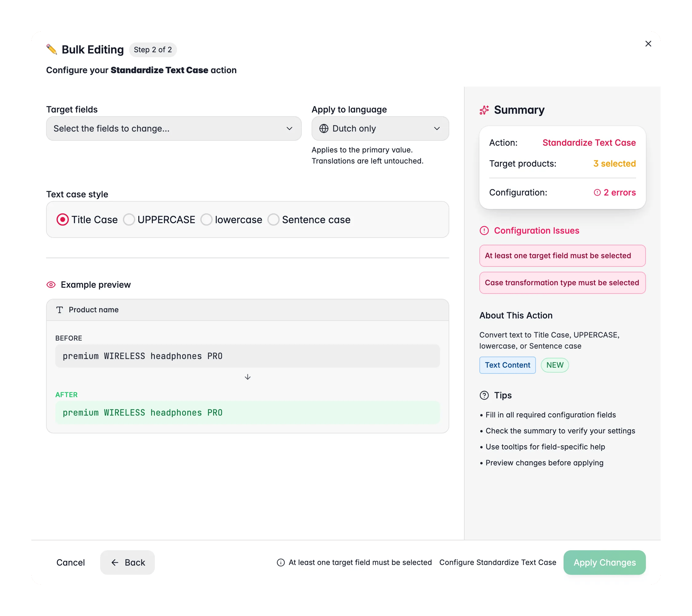Screen dimensions: 692x616
Task: Click the Product name preview header
Action: (x=247, y=310)
